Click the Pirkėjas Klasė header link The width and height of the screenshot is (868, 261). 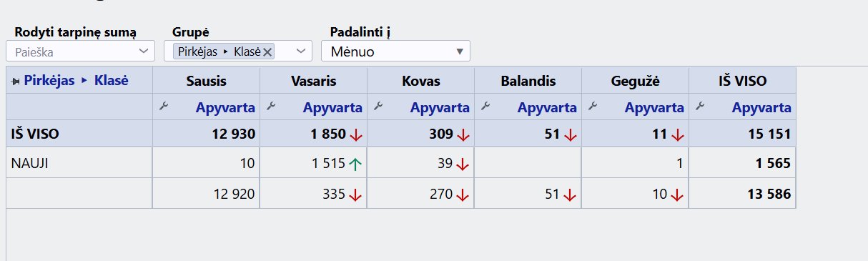coord(76,81)
